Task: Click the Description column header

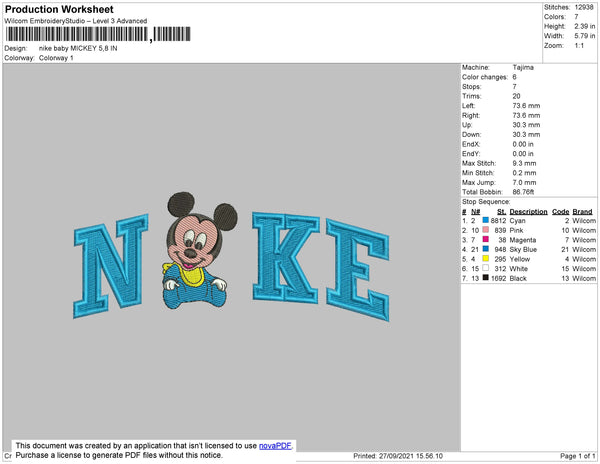Action: 528,212
